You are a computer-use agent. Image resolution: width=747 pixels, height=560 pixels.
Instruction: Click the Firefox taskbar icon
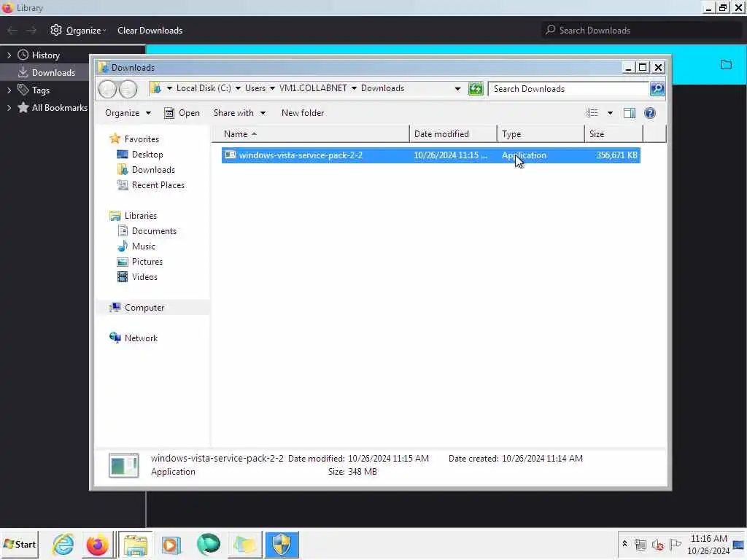point(97,544)
